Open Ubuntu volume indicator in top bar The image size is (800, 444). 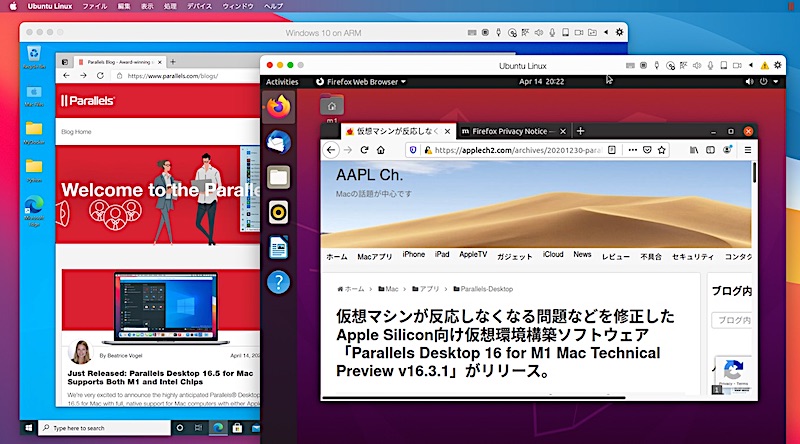(749, 82)
